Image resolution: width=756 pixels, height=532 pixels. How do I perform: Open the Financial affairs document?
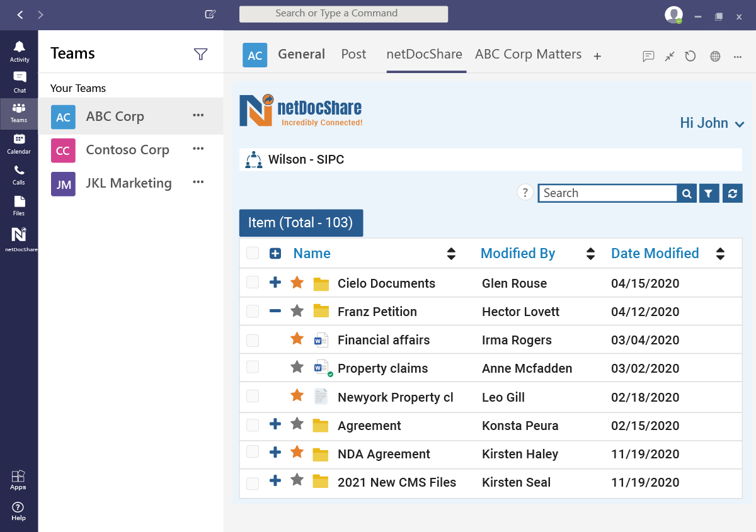click(384, 340)
